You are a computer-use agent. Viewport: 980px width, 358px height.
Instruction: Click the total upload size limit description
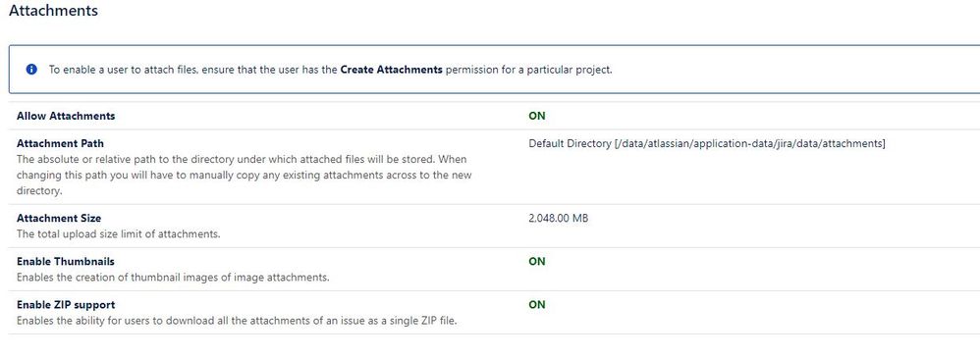point(119,234)
